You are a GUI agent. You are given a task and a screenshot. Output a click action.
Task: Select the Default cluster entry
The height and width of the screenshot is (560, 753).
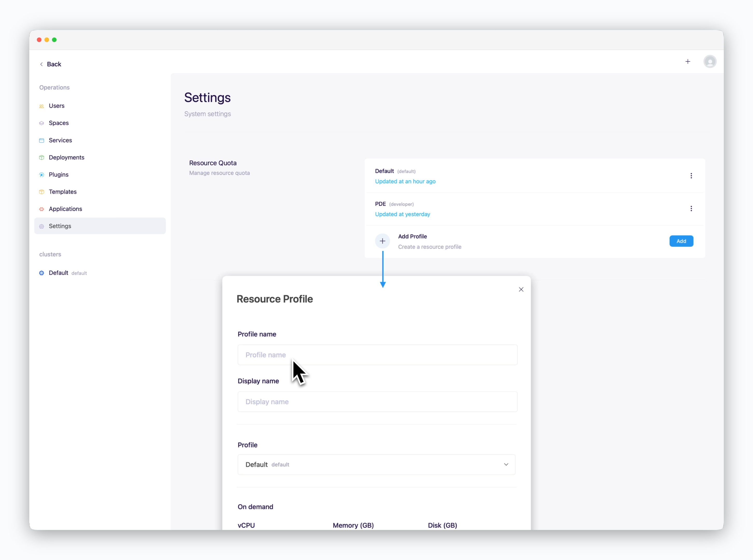[100, 273]
